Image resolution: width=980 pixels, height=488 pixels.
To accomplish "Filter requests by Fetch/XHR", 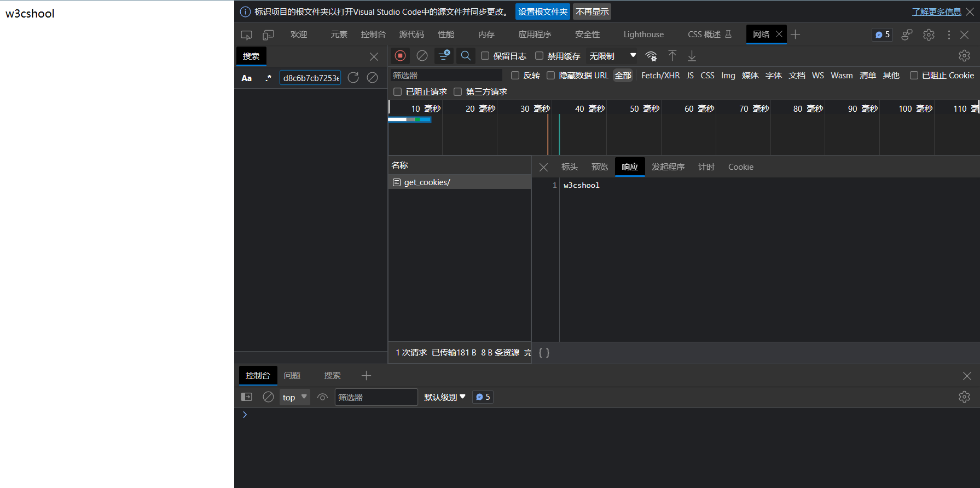I will point(660,76).
